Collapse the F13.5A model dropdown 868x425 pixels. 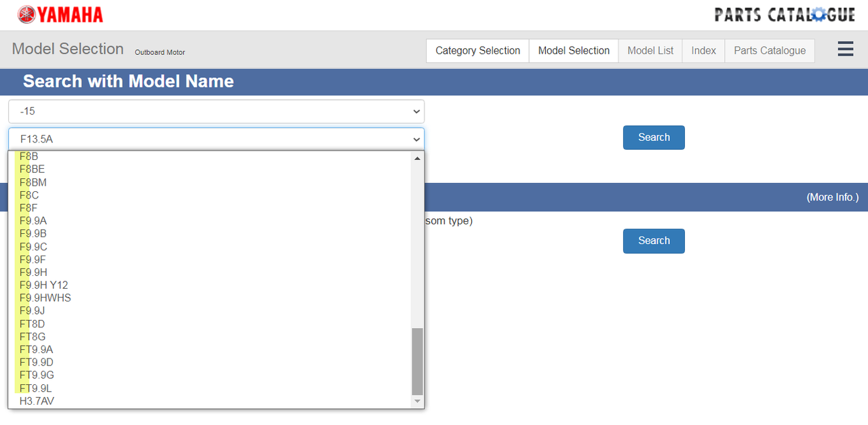[216, 139]
